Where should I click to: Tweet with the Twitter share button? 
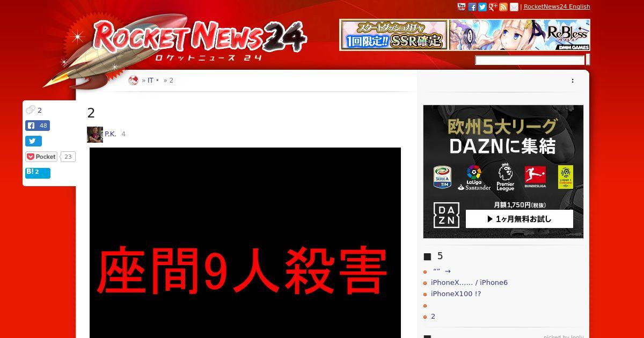[x=33, y=141]
